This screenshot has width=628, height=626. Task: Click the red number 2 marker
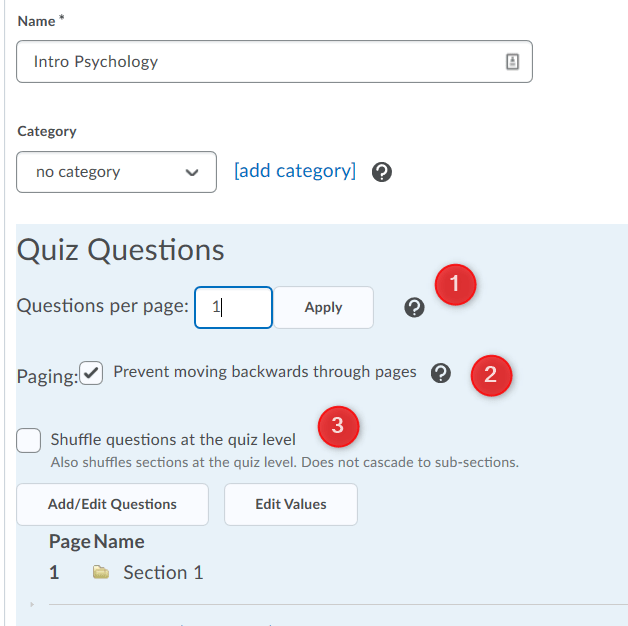[490, 376]
